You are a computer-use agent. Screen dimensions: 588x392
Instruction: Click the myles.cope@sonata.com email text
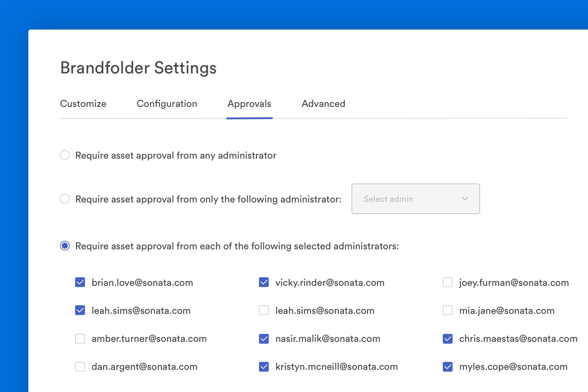513,367
